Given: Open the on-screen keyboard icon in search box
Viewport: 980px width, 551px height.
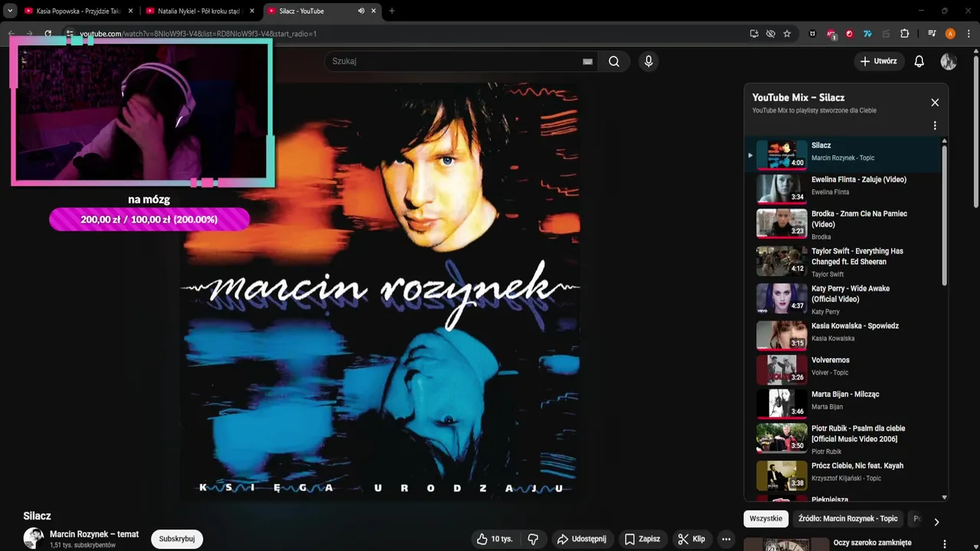Looking at the screenshot, I should [x=587, y=61].
